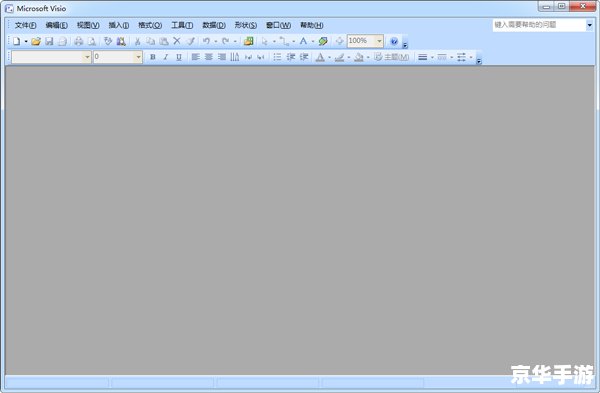Expand the Redo history dropdown arrow

click(x=235, y=41)
